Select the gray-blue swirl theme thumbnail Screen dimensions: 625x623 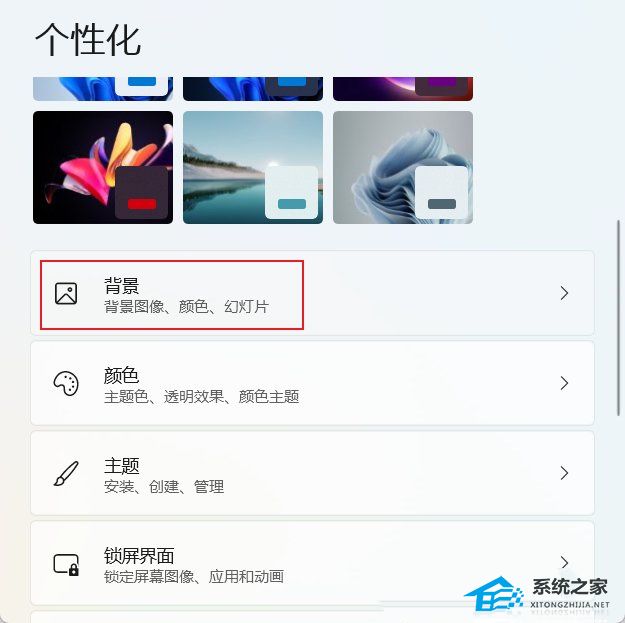coord(403,167)
